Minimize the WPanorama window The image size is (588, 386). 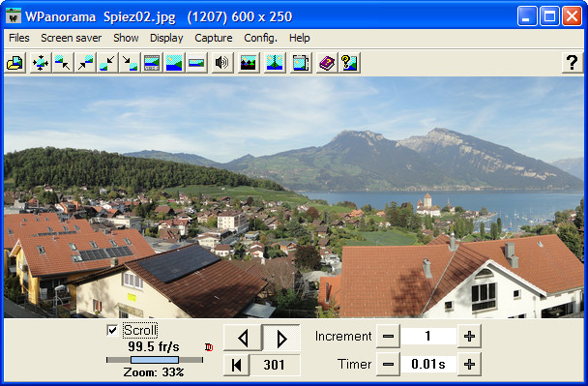(527, 16)
